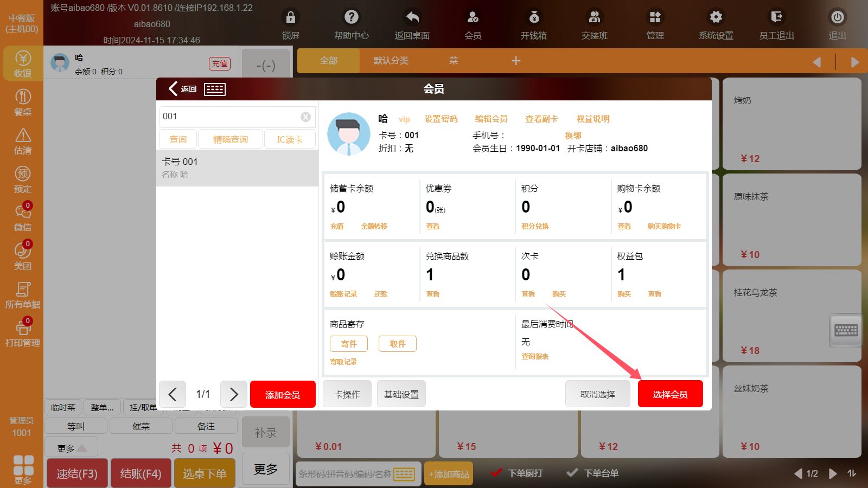Toggle the order table receipt checkbox
The image size is (868, 488).
point(572,473)
